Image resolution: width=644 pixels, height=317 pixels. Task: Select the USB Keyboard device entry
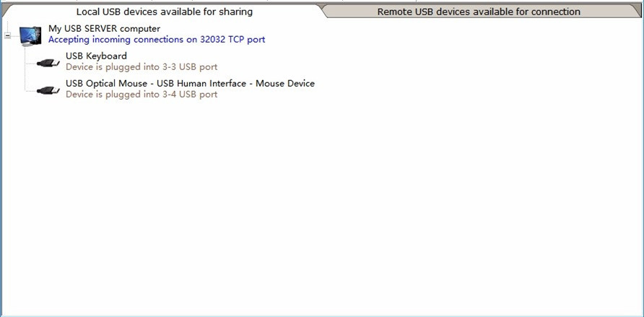[96, 56]
